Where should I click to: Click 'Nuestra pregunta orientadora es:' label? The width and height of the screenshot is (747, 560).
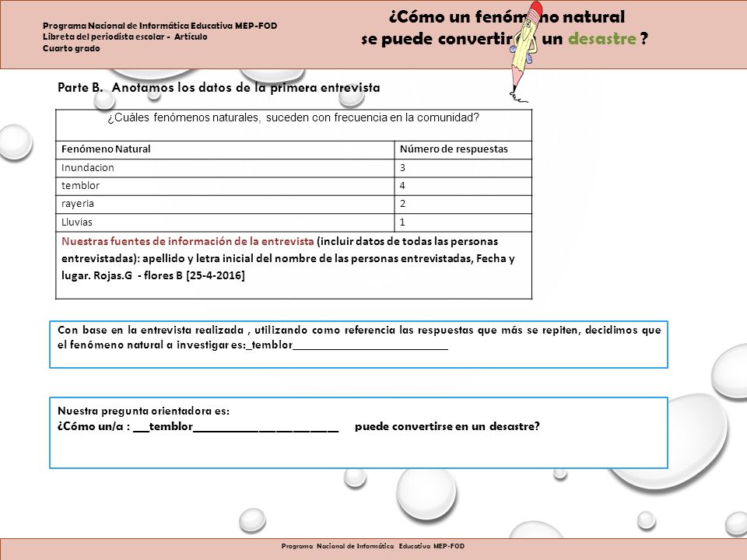tap(143, 411)
